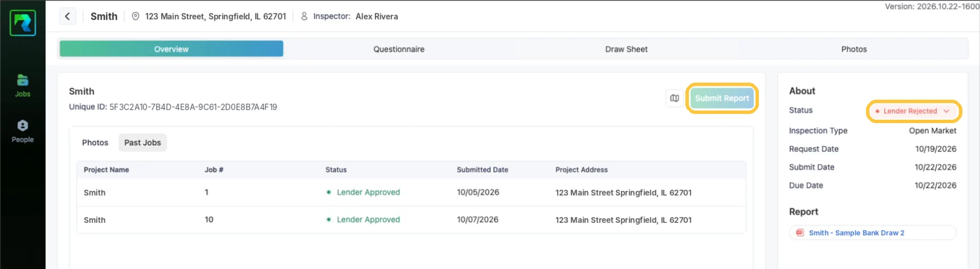This screenshot has width=980, height=269.
Task: Click the Project Address column header
Action: pos(582,170)
